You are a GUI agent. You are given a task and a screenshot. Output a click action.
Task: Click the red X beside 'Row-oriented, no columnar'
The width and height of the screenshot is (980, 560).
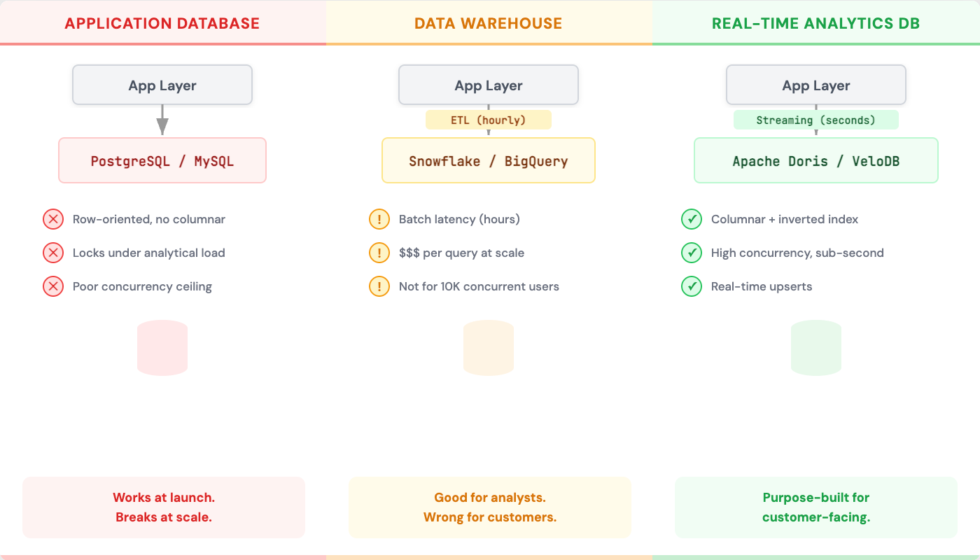pyautogui.click(x=53, y=219)
